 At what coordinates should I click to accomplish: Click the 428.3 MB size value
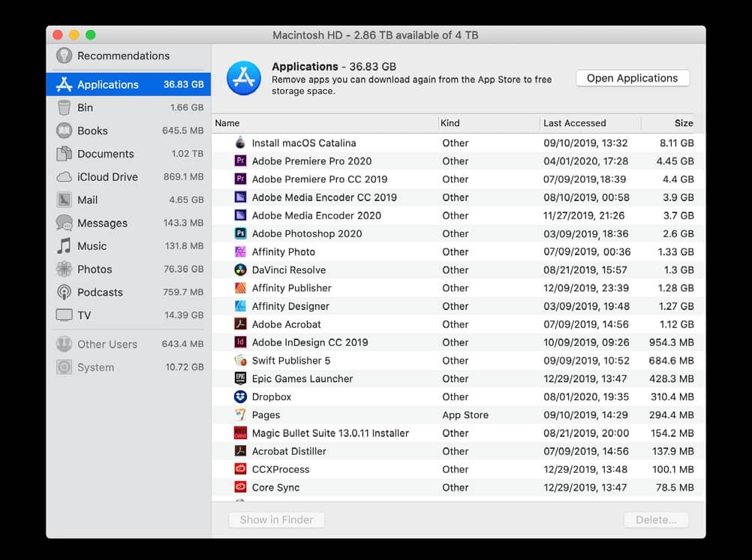672,378
